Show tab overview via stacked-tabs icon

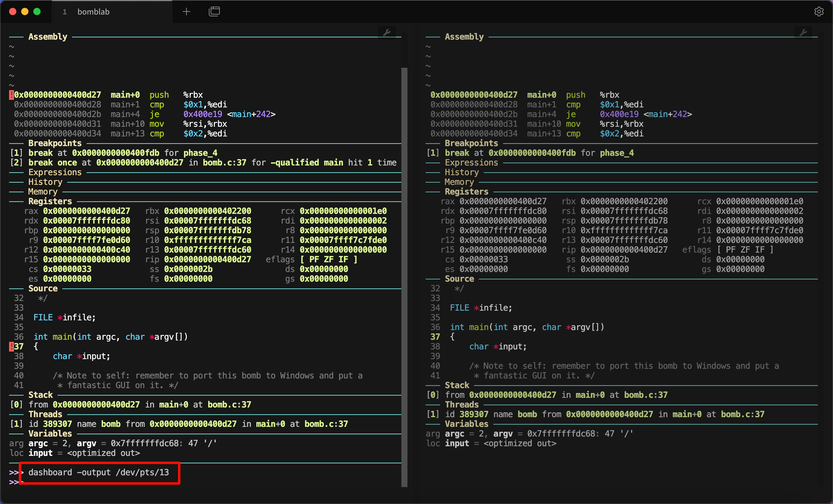coord(214,11)
